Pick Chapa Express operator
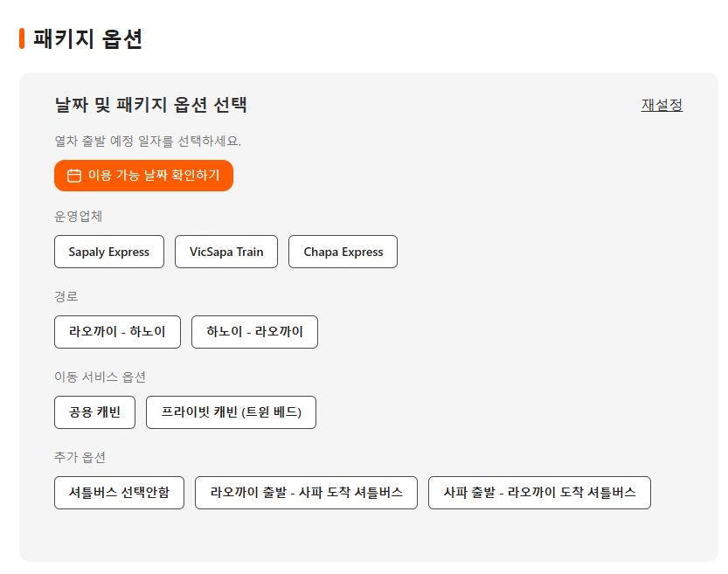This screenshot has height=574, width=728. [343, 252]
